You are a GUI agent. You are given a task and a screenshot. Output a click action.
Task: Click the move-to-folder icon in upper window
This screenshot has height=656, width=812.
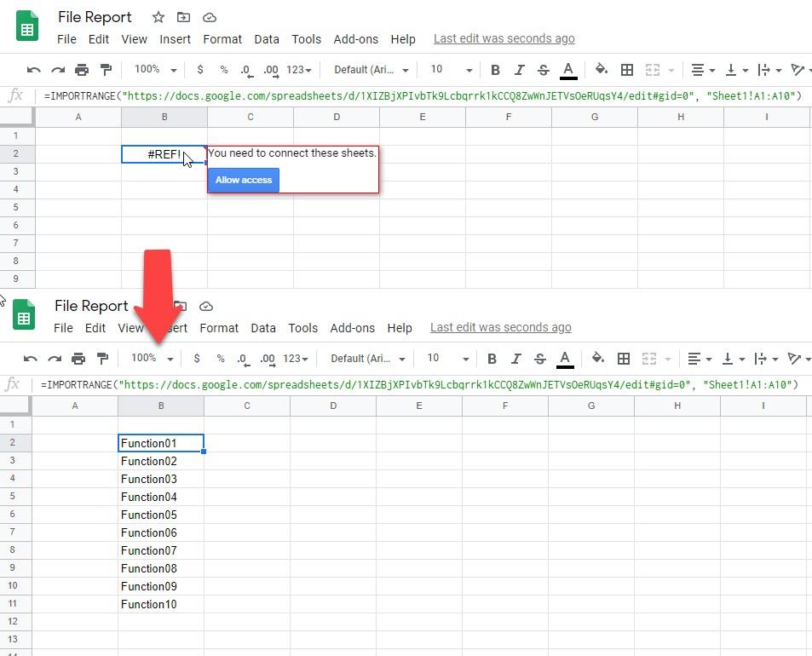click(x=183, y=18)
